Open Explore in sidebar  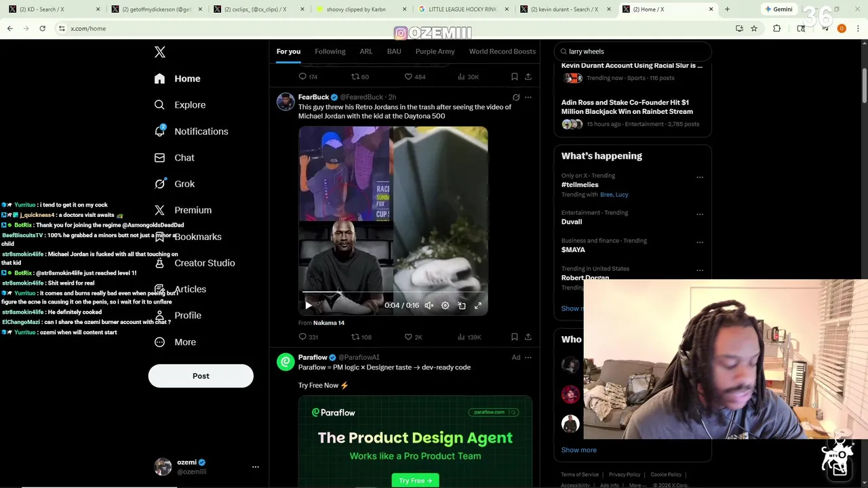point(180,105)
